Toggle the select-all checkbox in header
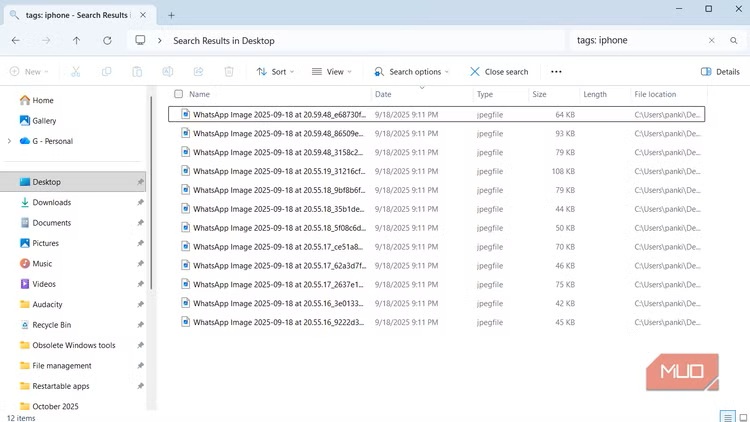Viewport: 750px width, 422px height. tap(179, 94)
